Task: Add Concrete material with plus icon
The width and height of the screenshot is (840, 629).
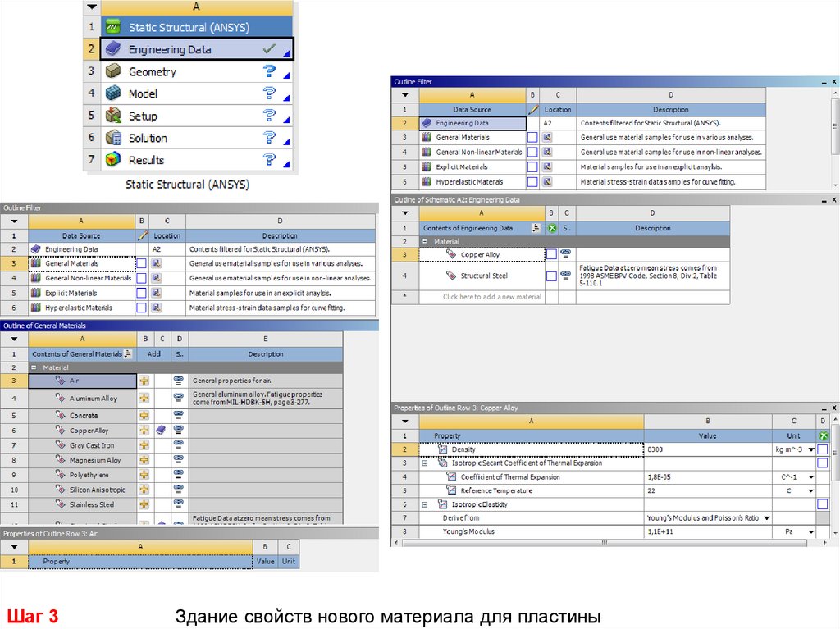Action: pos(144,415)
